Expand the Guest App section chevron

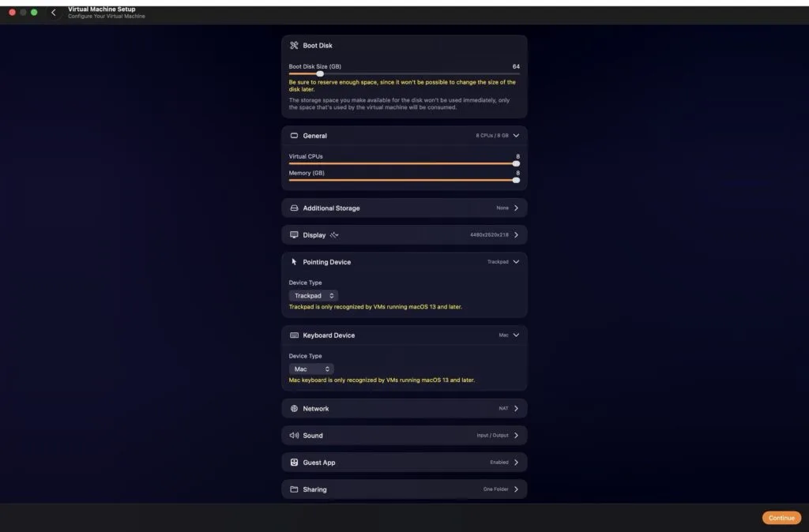tap(516, 463)
